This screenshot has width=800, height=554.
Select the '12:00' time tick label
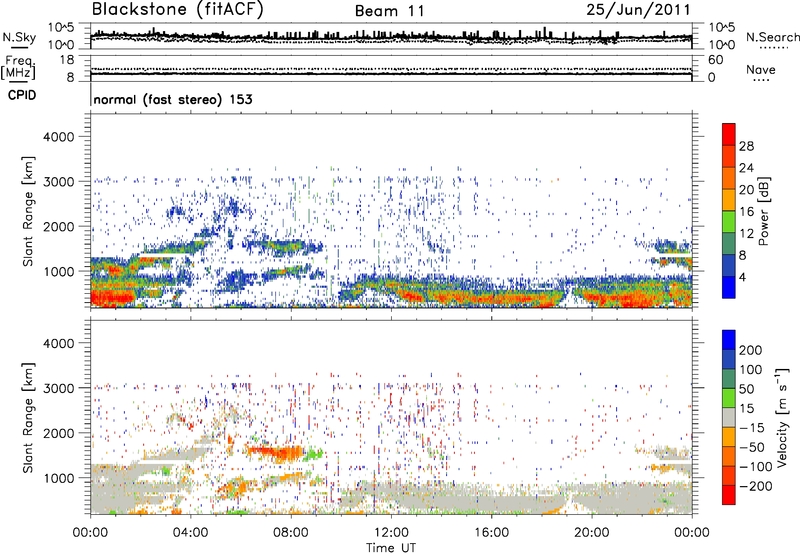pyautogui.click(x=391, y=533)
